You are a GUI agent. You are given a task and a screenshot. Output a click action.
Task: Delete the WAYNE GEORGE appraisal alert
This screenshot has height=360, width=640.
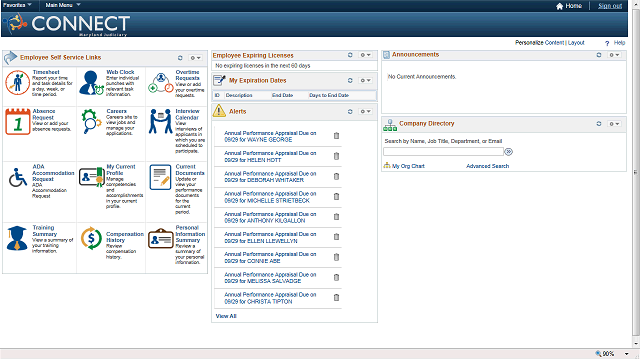coord(336,136)
